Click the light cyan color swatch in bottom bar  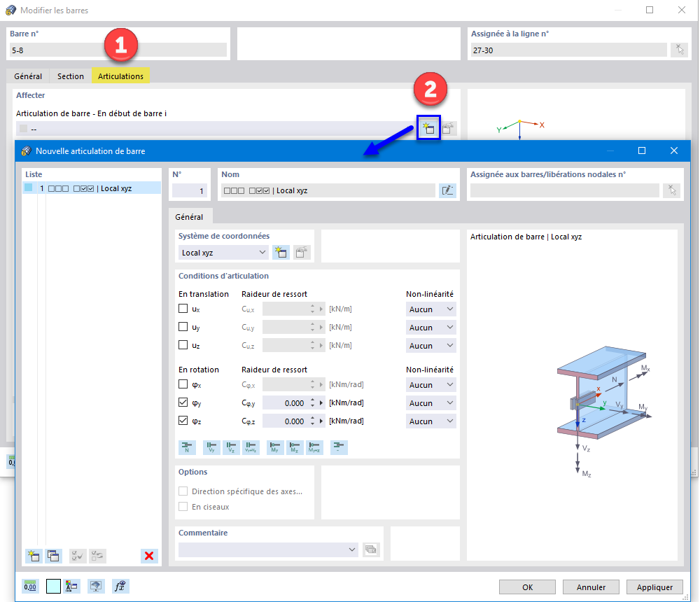(x=53, y=587)
